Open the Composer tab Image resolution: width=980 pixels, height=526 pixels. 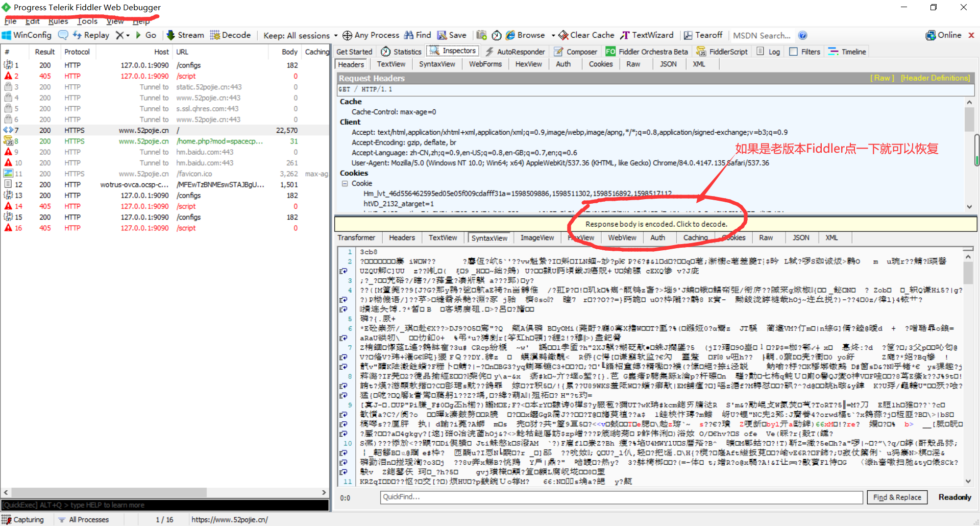point(576,52)
